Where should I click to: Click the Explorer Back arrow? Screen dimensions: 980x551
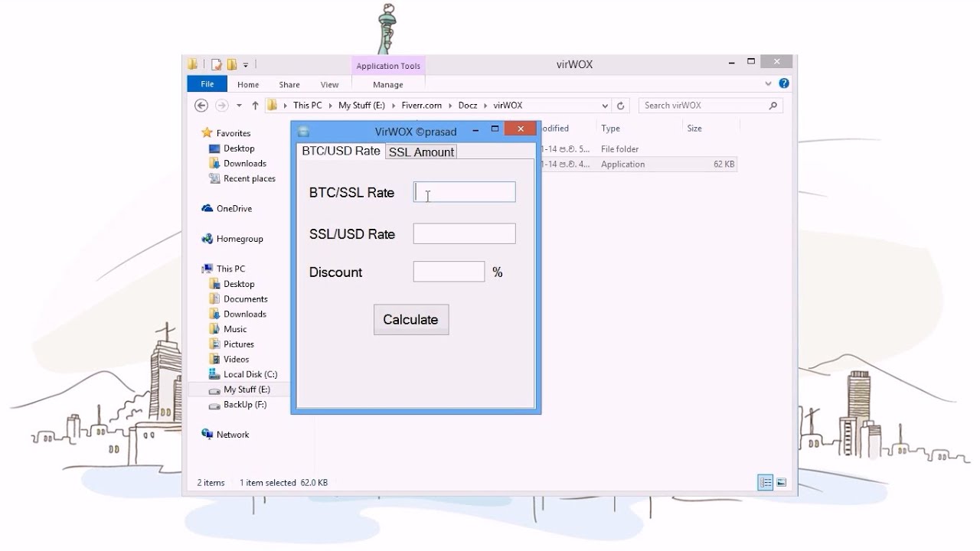click(201, 106)
